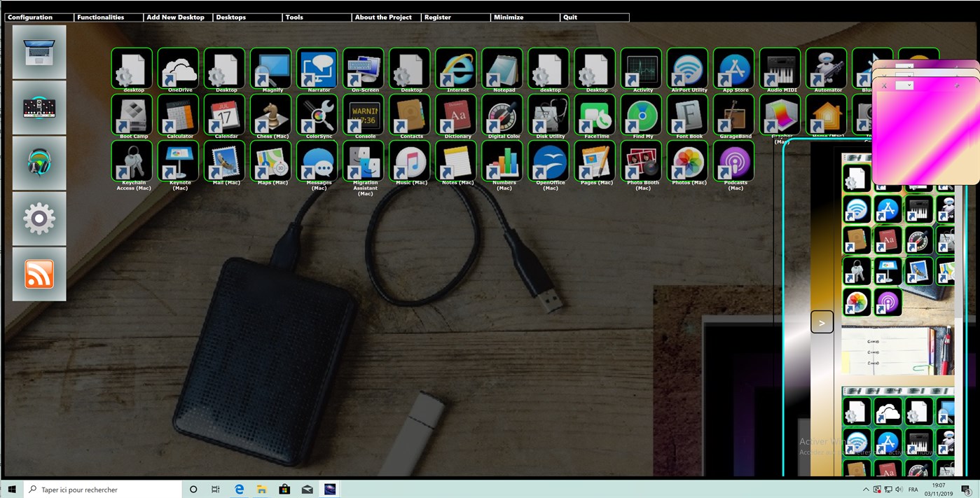Select the drum machine sidebar button

[x=39, y=107]
